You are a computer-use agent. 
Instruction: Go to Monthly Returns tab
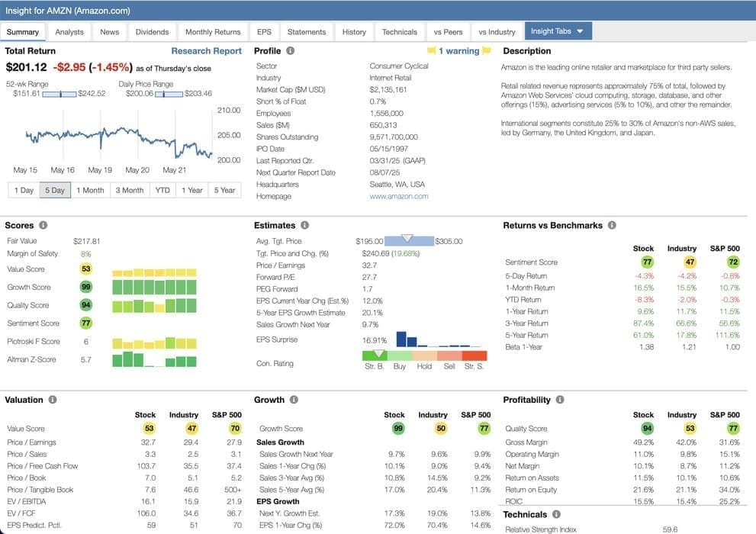tap(213, 32)
